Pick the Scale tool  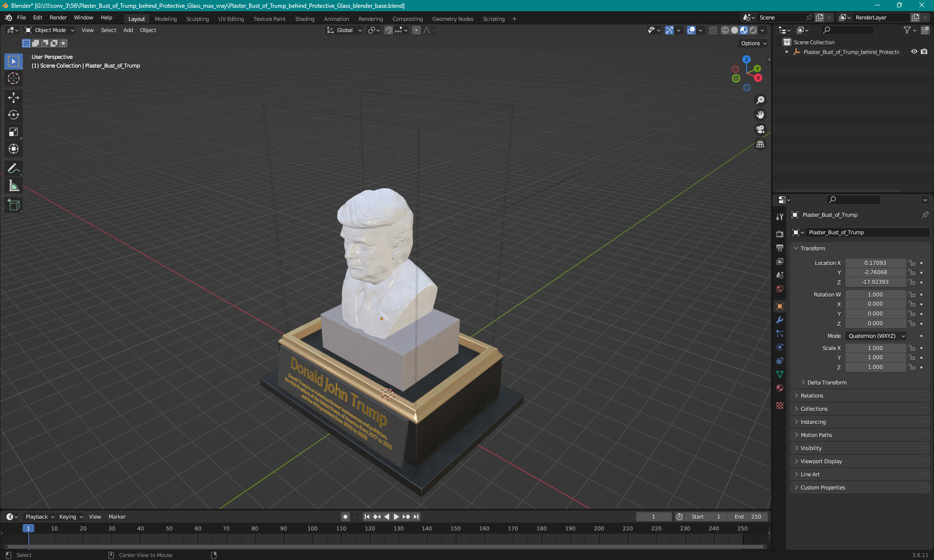[x=14, y=132]
